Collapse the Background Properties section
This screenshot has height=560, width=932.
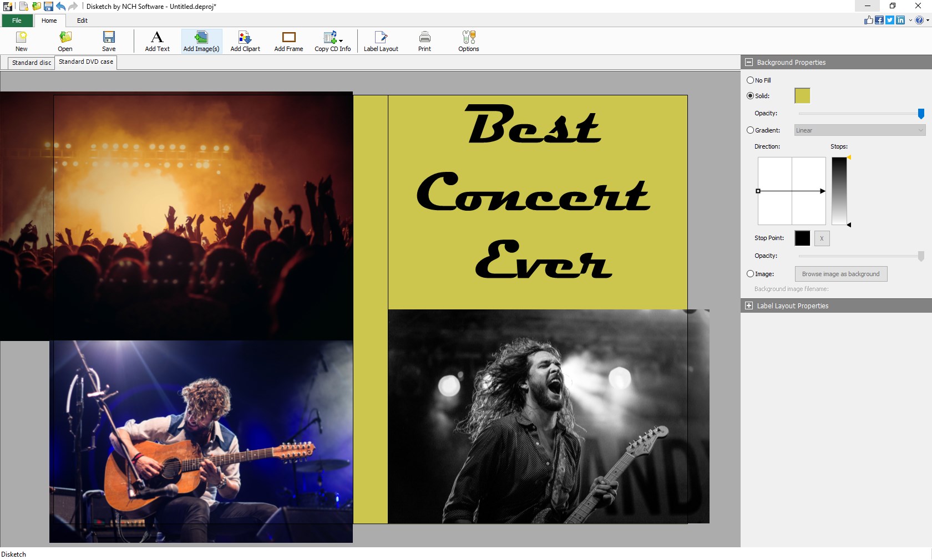point(749,62)
